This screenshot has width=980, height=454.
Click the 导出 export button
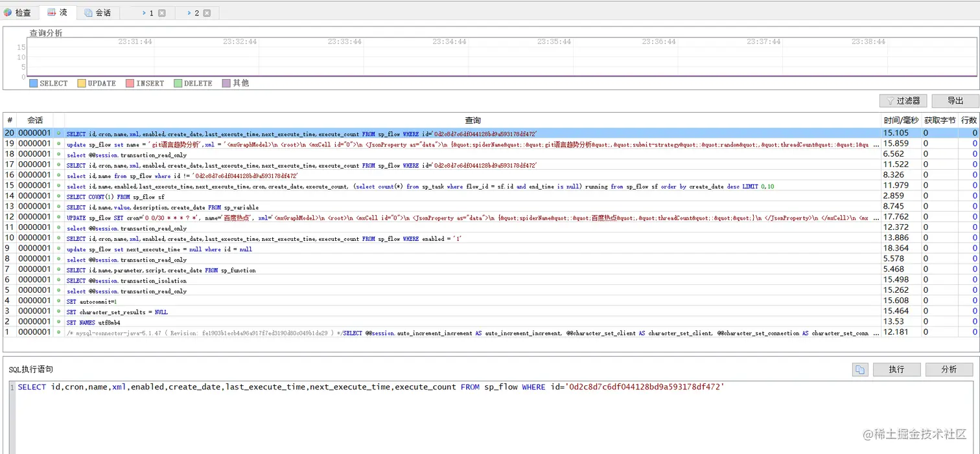955,101
